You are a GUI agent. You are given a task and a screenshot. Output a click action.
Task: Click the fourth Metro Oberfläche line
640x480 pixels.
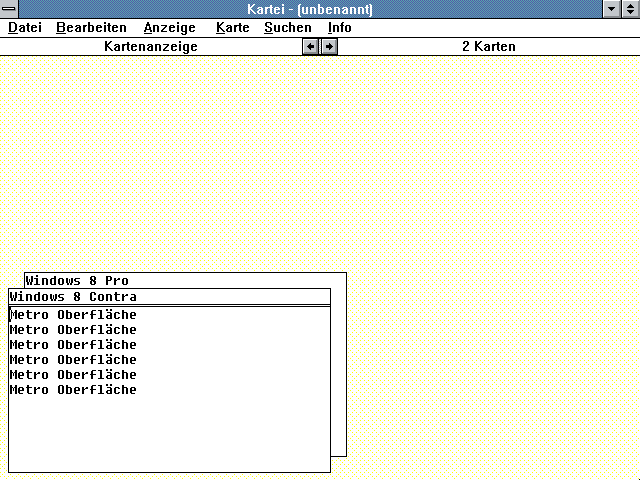(x=73, y=360)
